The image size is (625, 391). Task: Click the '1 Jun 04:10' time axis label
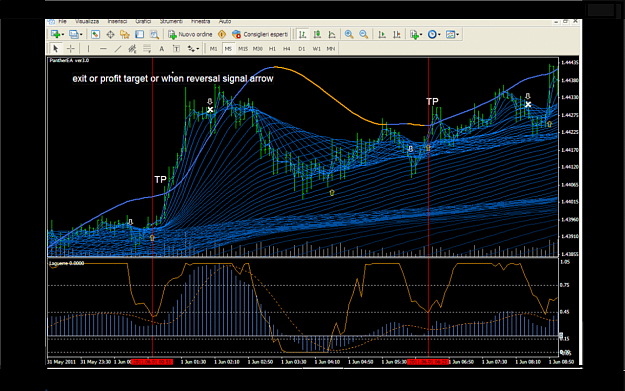tap(327, 362)
